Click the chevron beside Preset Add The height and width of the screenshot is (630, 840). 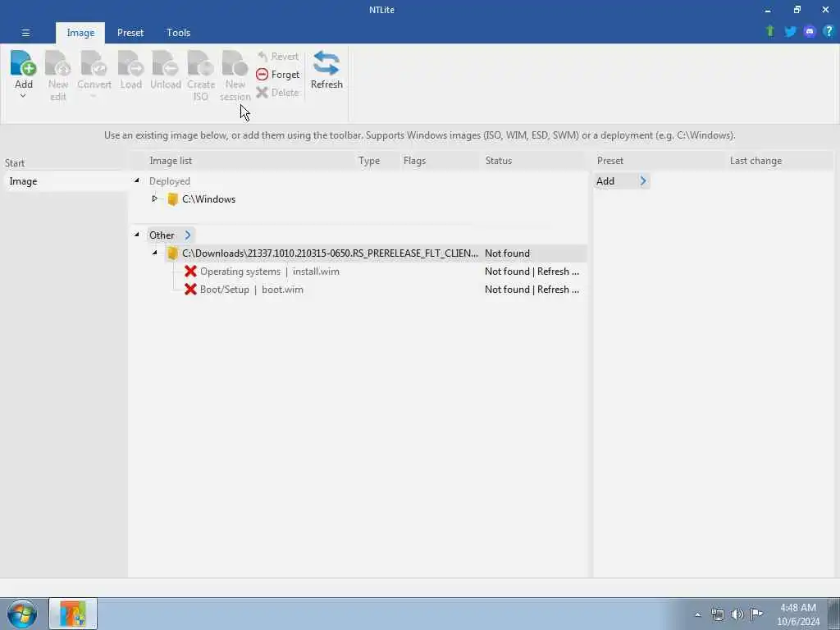(x=643, y=181)
